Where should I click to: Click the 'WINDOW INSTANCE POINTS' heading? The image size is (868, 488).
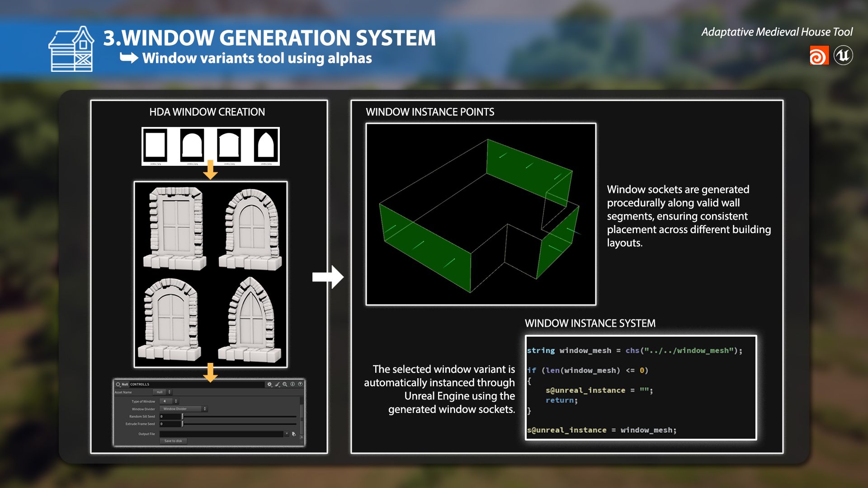[x=430, y=112]
